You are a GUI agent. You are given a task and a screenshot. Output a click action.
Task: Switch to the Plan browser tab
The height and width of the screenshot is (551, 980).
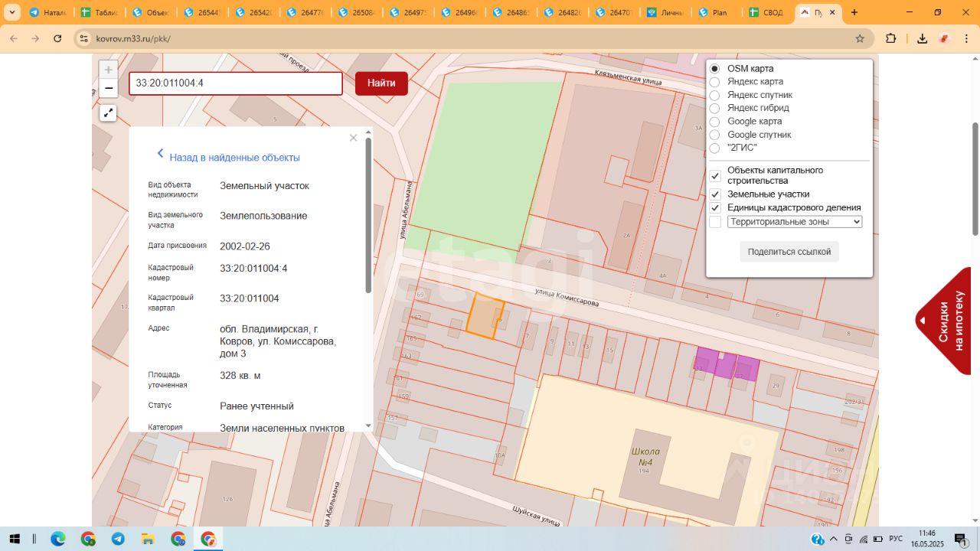pyautogui.click(x=714, y=13)
